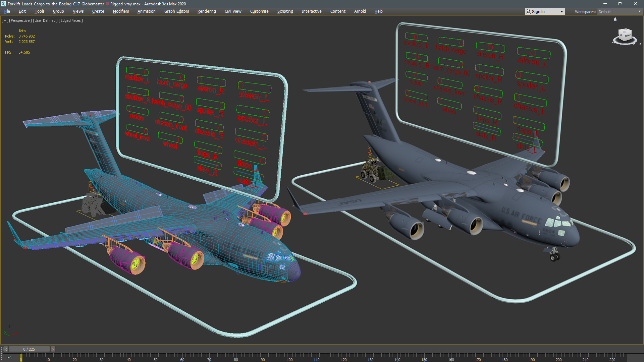Step the time slider back with left arrow

(x=5, y=349)
